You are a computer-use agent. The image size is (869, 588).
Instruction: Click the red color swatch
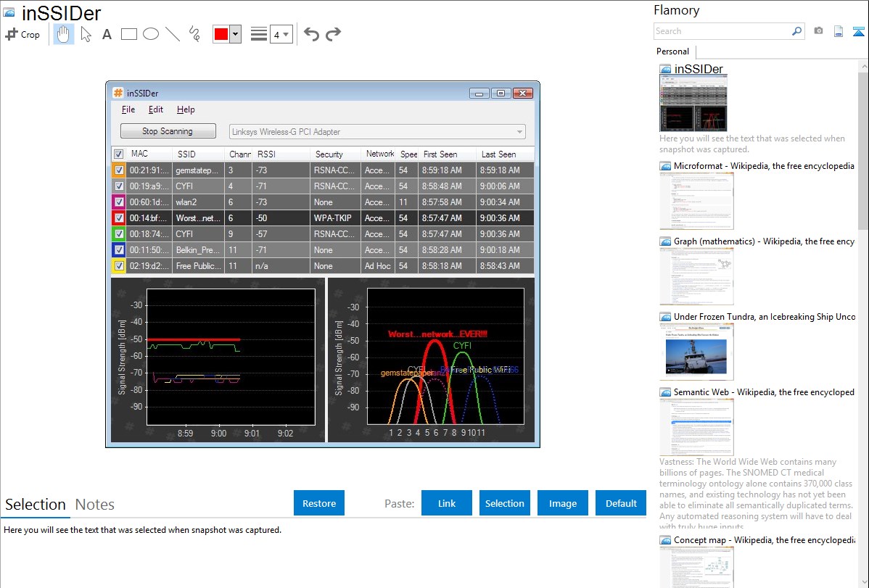(x=221, y=34)
